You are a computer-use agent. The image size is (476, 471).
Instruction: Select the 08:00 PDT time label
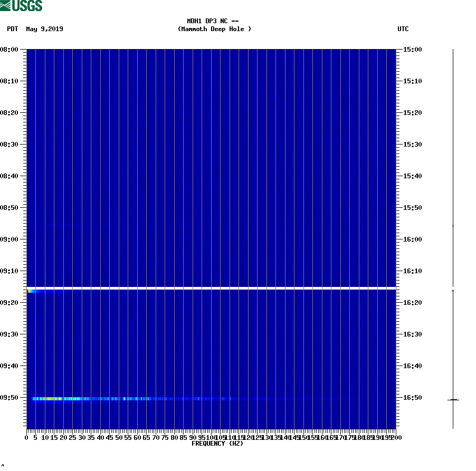click(10, 49)
